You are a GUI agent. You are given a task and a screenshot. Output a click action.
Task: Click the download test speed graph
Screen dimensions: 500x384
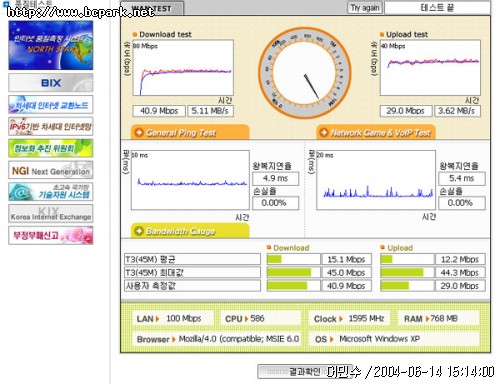pos(183,68)
